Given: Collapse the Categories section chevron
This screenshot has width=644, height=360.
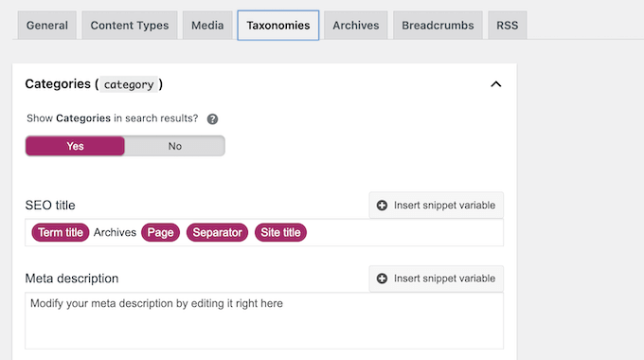Looking at the screenshot, I should [496, 84].
